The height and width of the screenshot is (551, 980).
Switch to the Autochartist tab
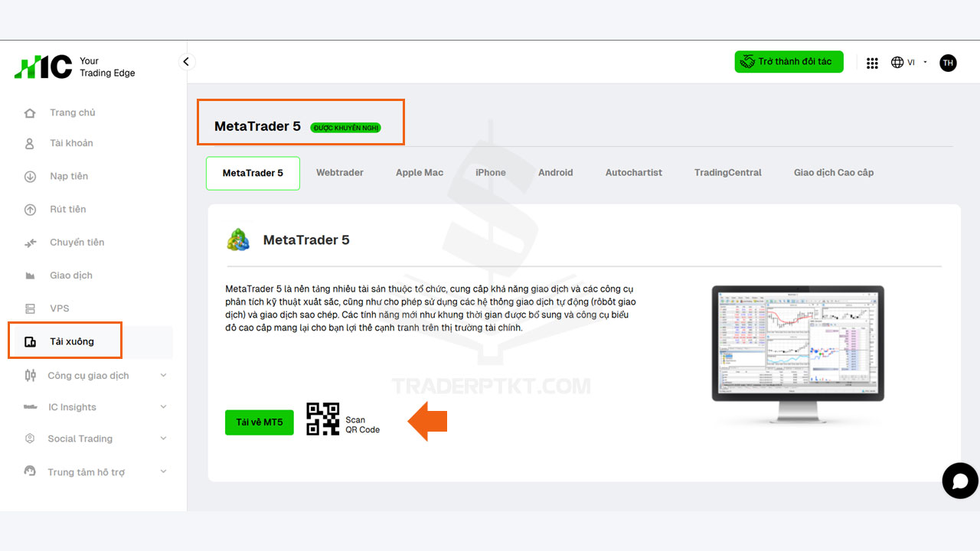point(634,173)
